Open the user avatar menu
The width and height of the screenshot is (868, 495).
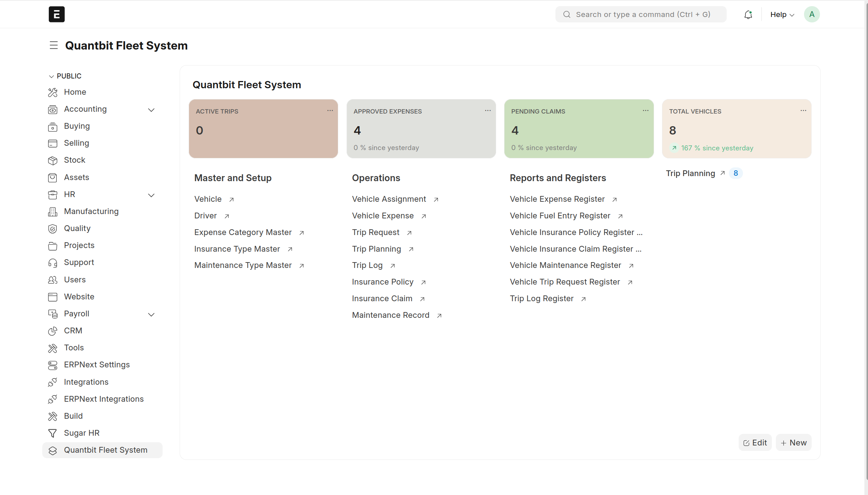tap(812, 14)
